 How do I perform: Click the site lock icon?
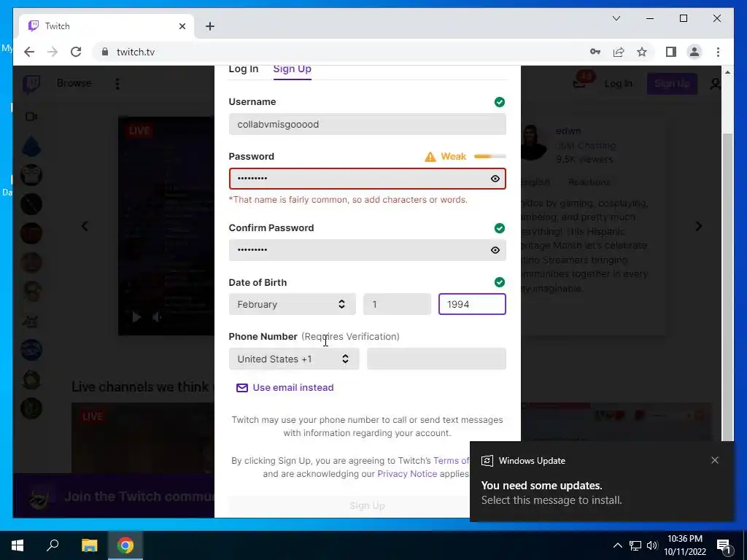click(105, 52)
